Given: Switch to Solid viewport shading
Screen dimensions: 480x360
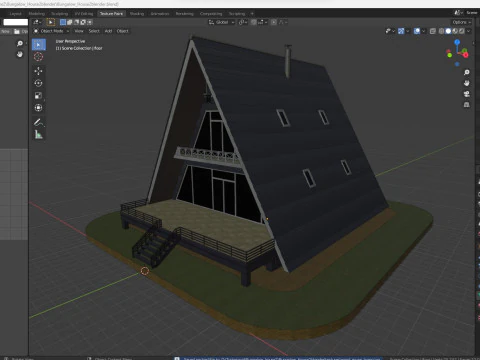Looking at the screenshot, I should 448,31.
